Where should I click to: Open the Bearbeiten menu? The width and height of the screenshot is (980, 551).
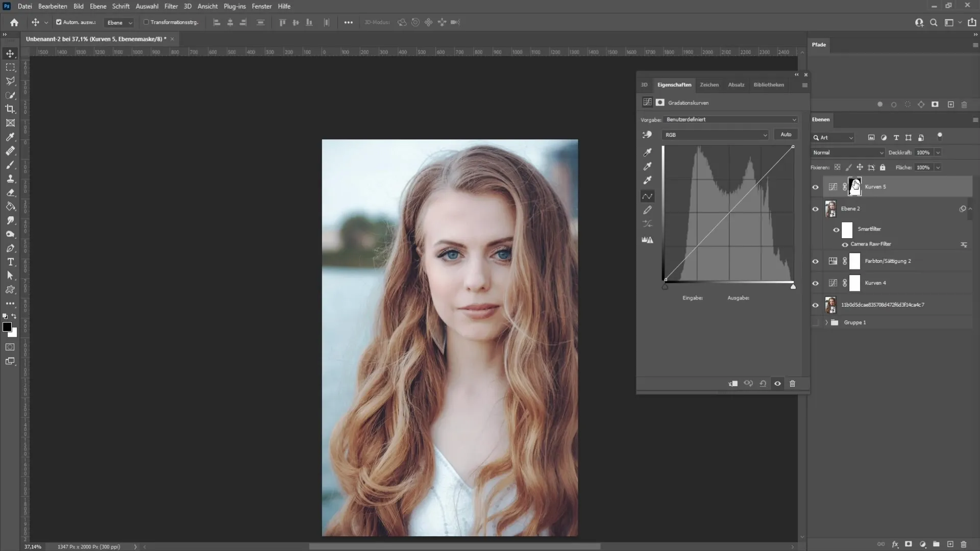[53, 6]
